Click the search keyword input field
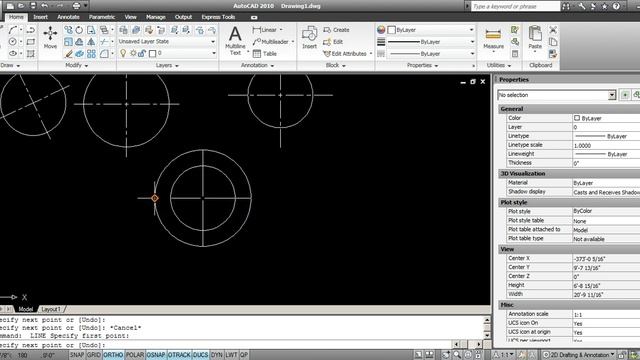640x360 pixels. click(x=516, y=6)
